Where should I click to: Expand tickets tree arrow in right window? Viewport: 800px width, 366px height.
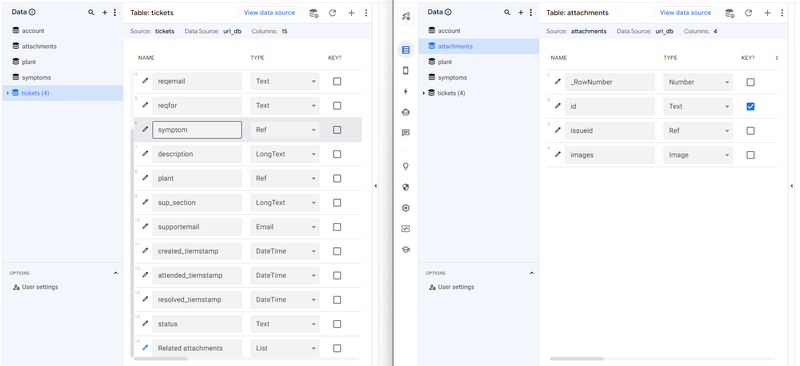click(423, 93)
